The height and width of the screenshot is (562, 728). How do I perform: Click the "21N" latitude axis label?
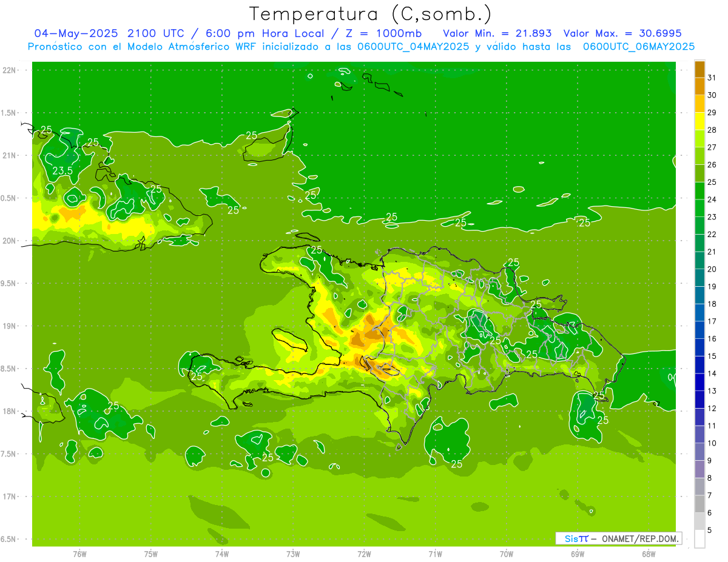coord(9,156)
